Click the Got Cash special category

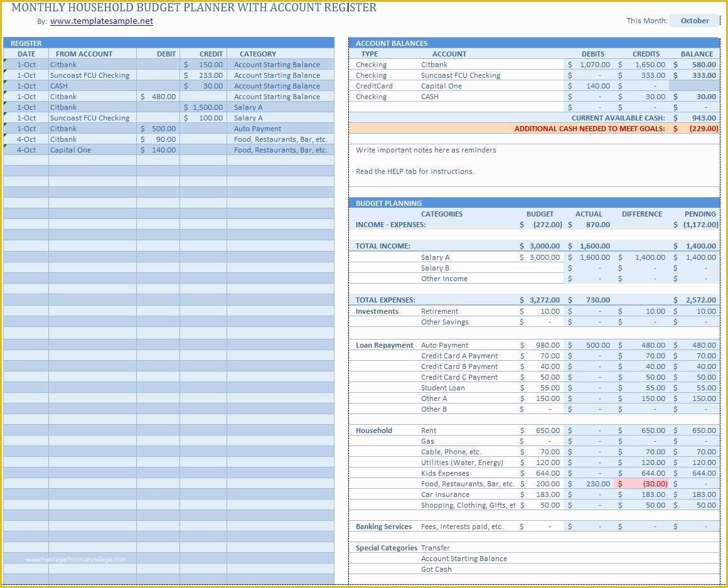(436, 569)
